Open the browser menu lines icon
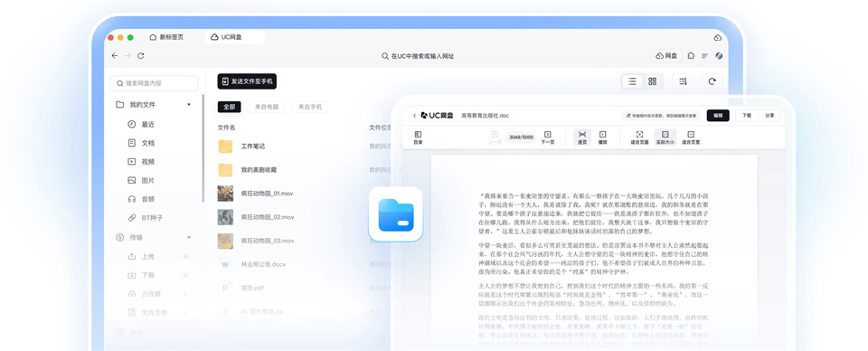The width and height of the screenshot is (868, 351). point(704,56)
